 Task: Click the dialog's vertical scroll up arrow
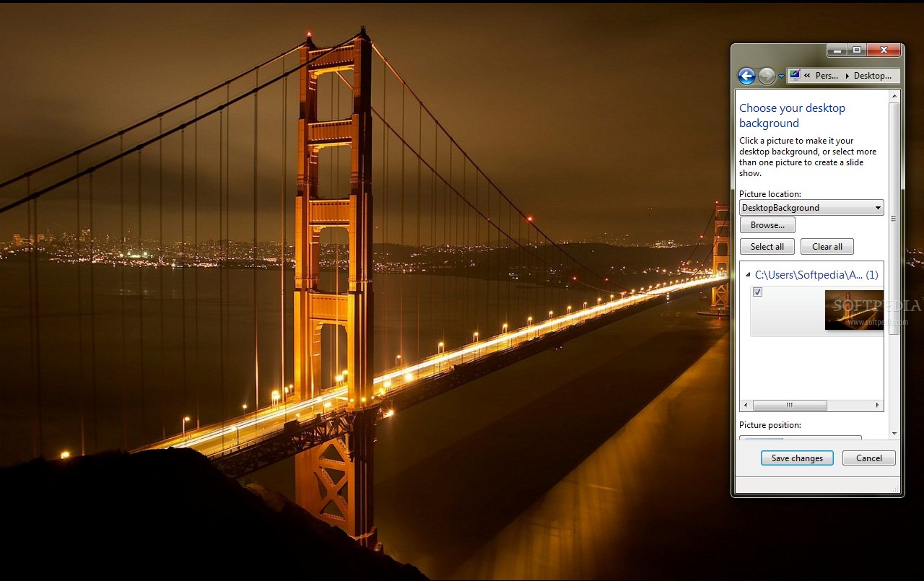(894, 96)
